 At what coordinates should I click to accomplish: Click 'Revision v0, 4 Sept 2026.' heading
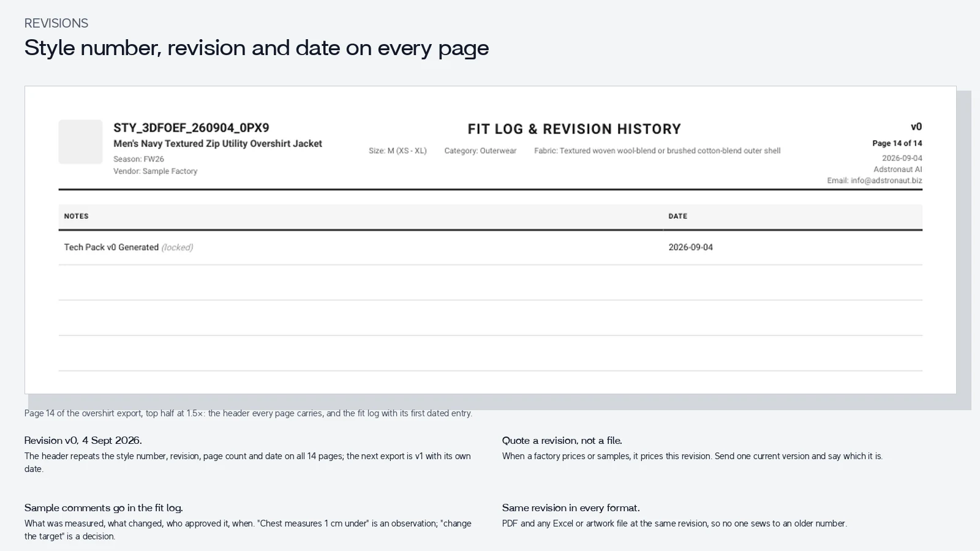click(83, 440)
